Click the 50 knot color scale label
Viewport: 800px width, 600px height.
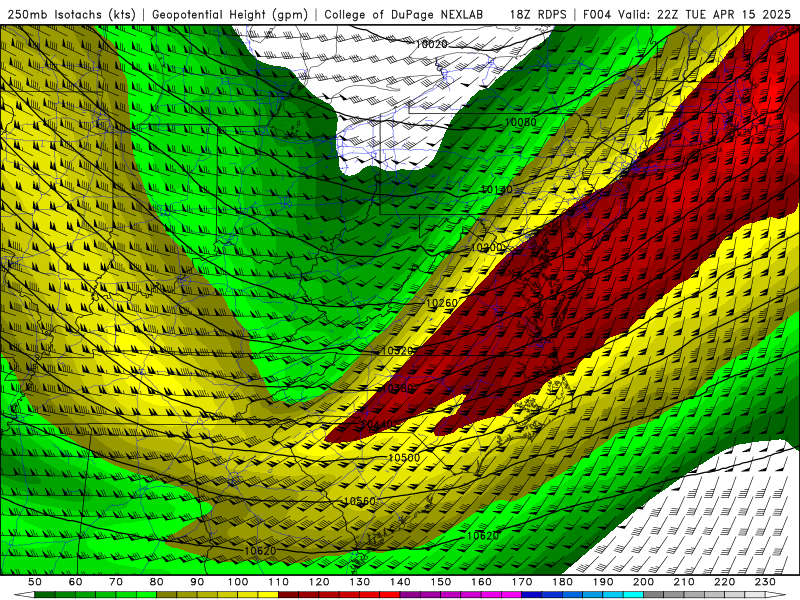[35, 582]
